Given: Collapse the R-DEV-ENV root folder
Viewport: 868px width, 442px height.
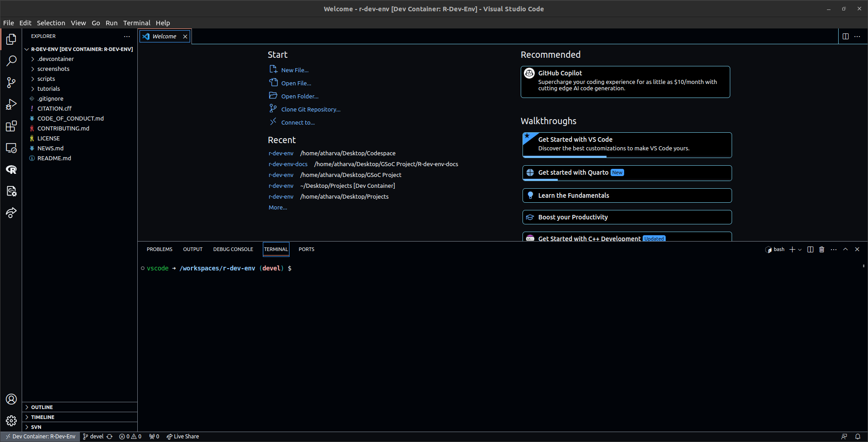Looking at the screenshot, I should [x=79, y=49].
